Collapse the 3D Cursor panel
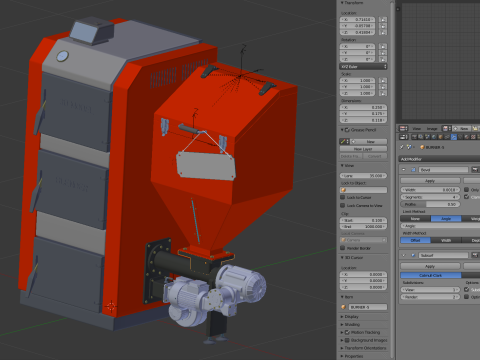Viewport: 480px width, 360px height. pyautogui.click(x=342, y=258)
